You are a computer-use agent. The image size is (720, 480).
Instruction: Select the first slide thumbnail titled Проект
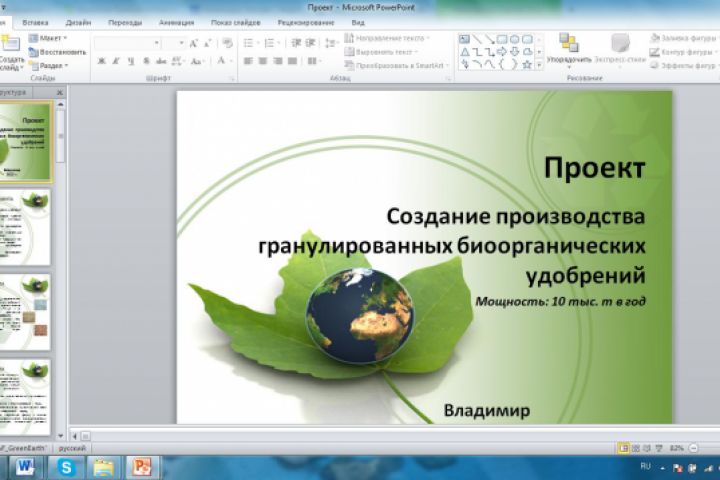tap(25, 141)
